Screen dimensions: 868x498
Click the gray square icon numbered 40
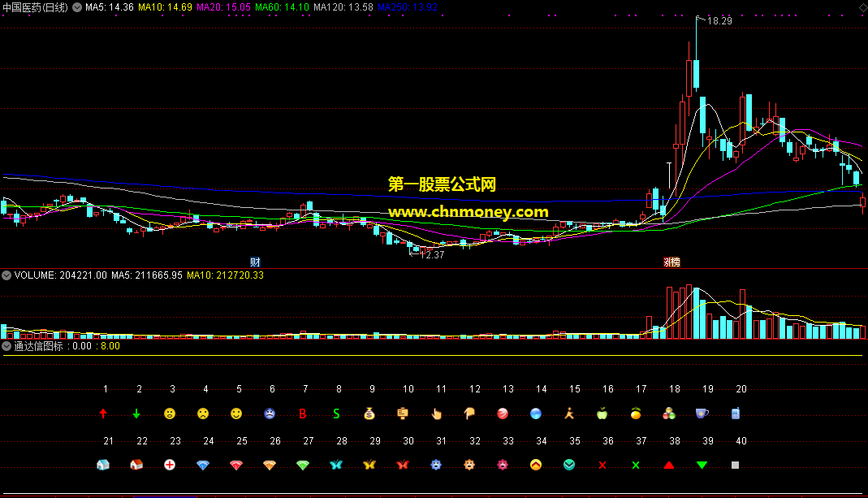[735, 466]
